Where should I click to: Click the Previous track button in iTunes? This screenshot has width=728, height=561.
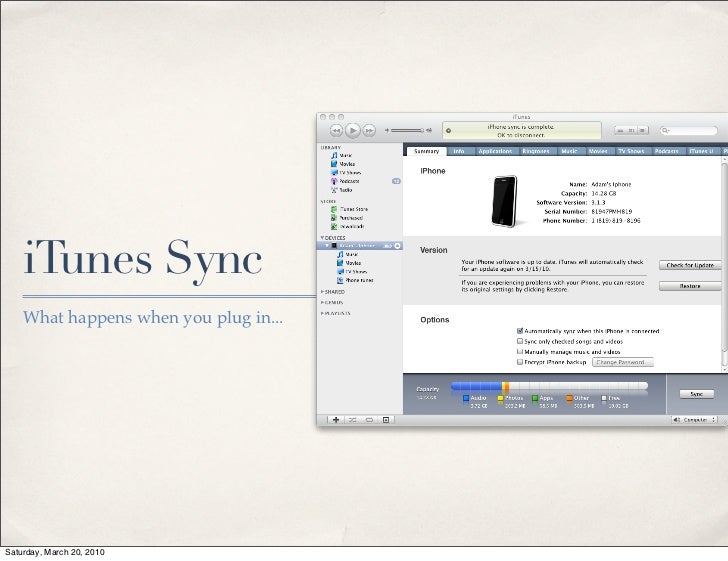click(x=336, y=130)
